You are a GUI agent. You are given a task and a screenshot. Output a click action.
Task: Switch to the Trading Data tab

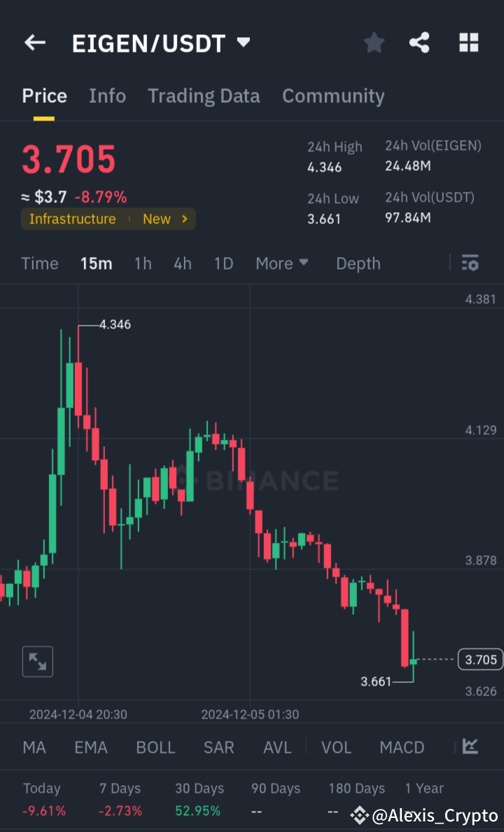point(204,96)
